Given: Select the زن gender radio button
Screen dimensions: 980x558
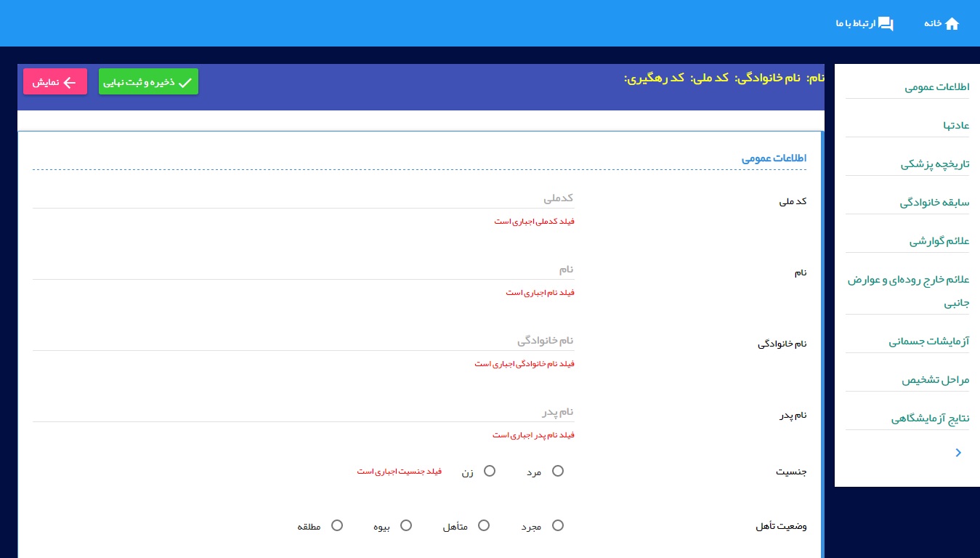Looking at the screenshot, I should [x=490, y=471].
